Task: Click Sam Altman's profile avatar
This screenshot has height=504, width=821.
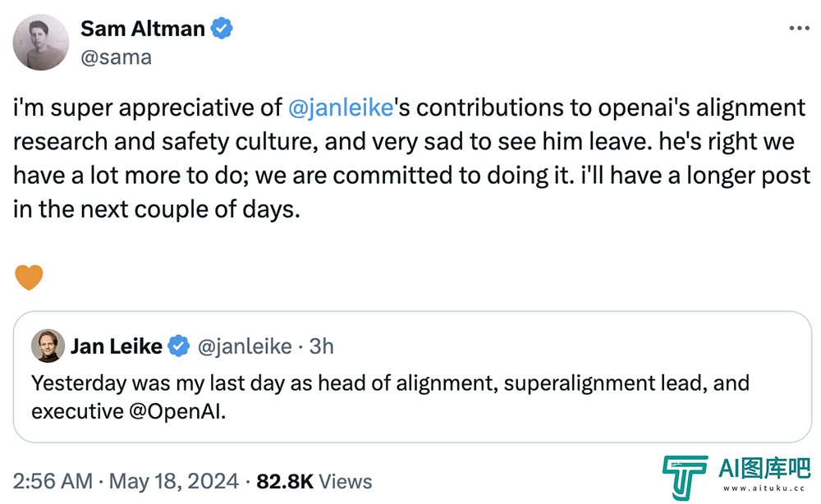Action: [41, 43]
